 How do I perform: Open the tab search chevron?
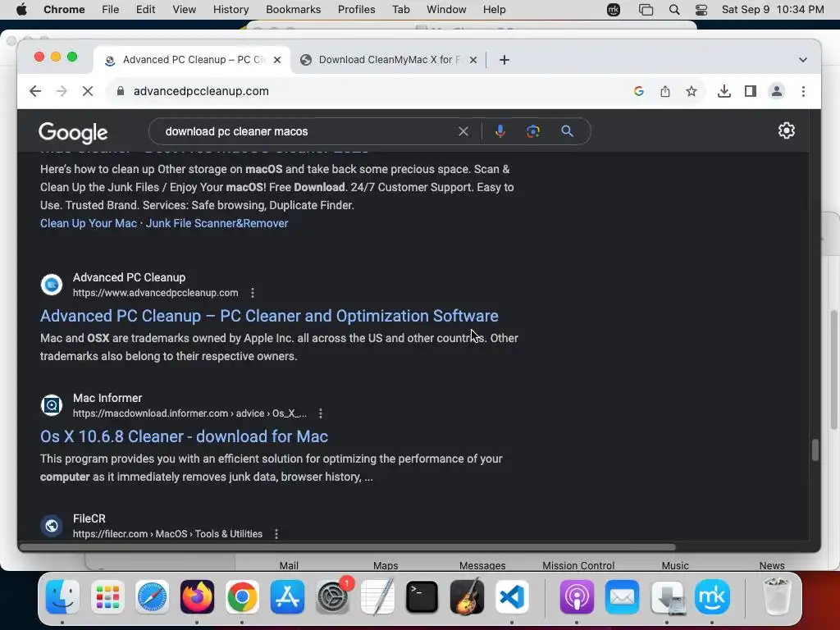(802, 59)
